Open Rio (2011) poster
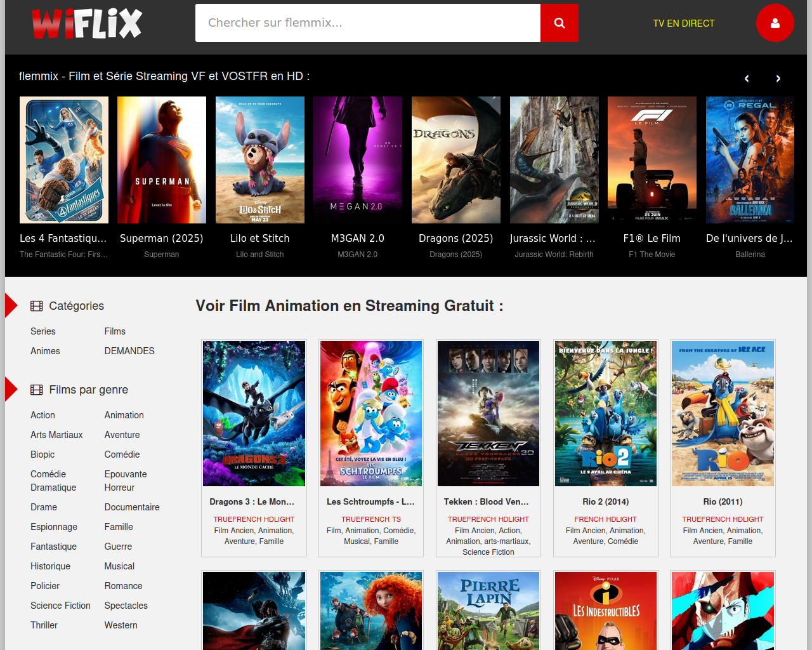 [723, 413]
